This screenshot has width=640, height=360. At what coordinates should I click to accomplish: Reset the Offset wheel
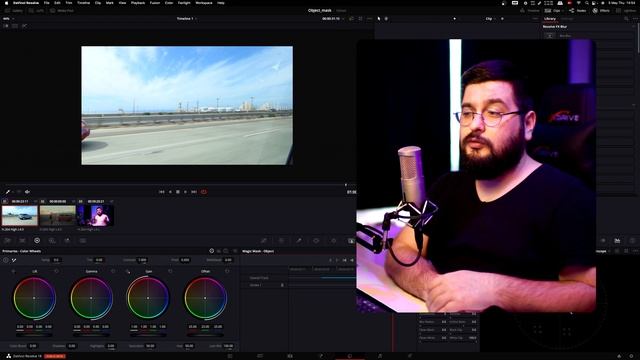pos(227,271)
